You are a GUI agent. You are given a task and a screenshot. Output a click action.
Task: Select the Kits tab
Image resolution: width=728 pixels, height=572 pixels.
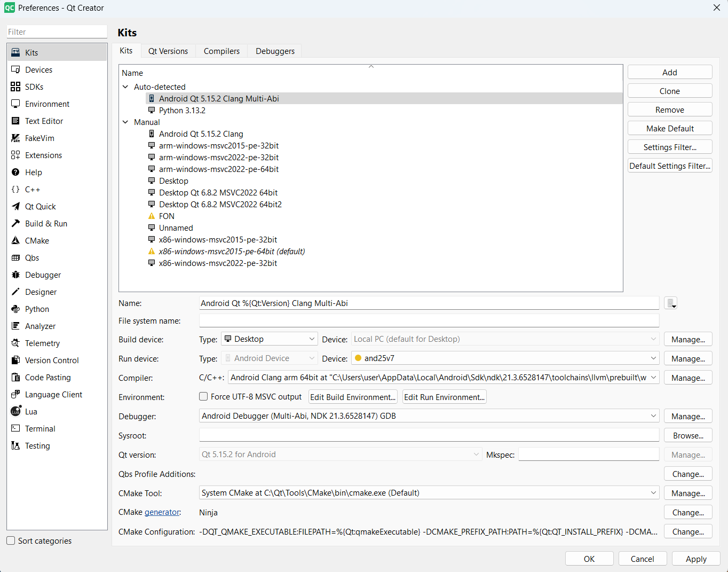pyautogui.click(x=126, y=50)
